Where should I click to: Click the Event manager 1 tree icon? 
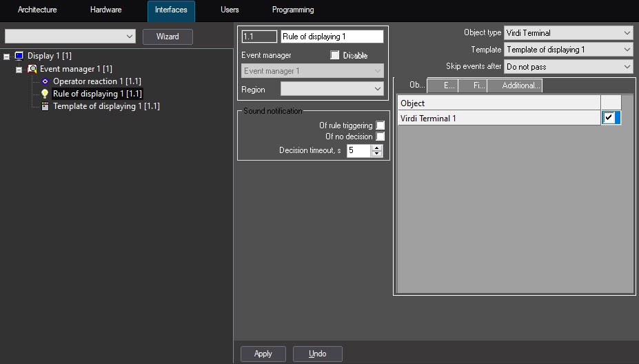tap(32, 69)
